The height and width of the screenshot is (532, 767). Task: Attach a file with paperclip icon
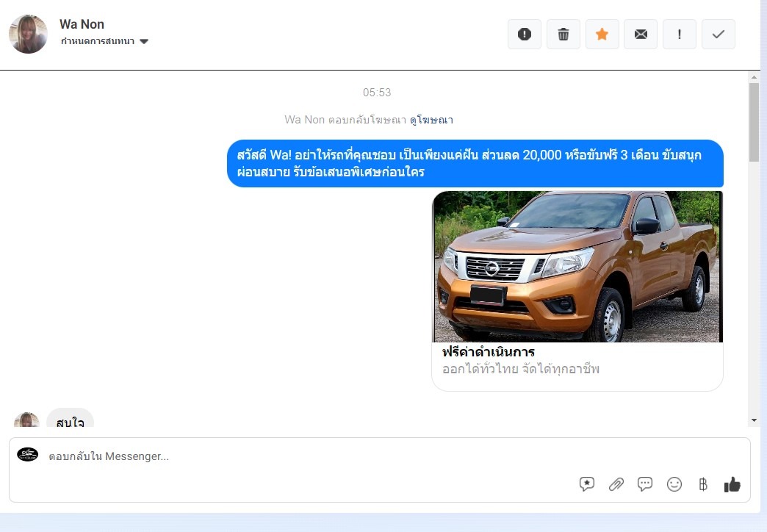pyautogui.click(x=616, y=484)
